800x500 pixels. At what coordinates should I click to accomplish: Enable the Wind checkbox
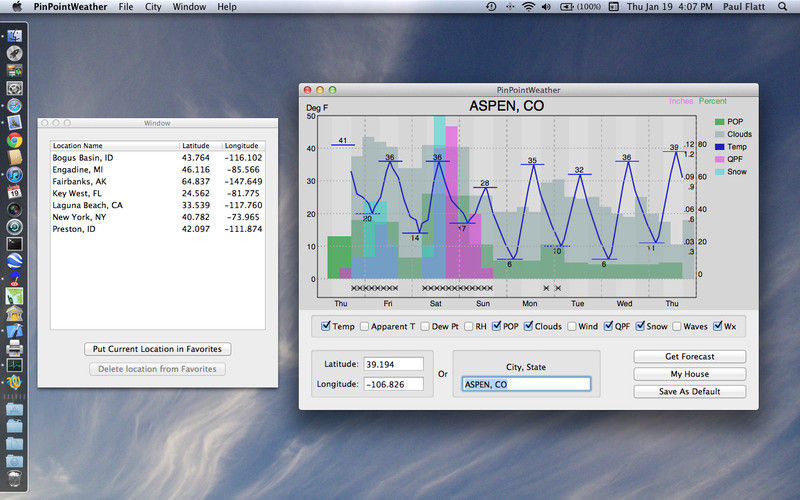pyautogui.click(x=571, y=326)
